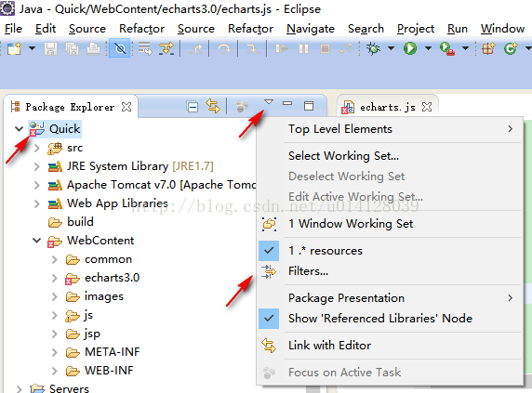Screen dimensions: 532x393
Task: Click the Step Over toolbar icon
Action: click(224, 49)
